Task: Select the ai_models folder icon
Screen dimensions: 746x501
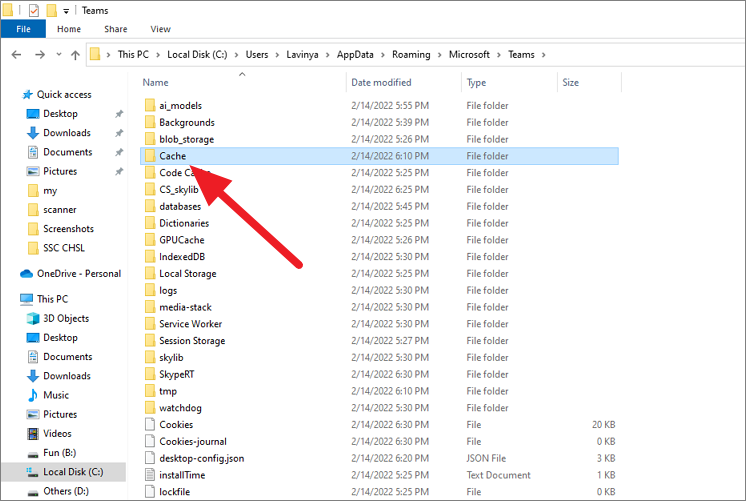Action: [150, 105]
